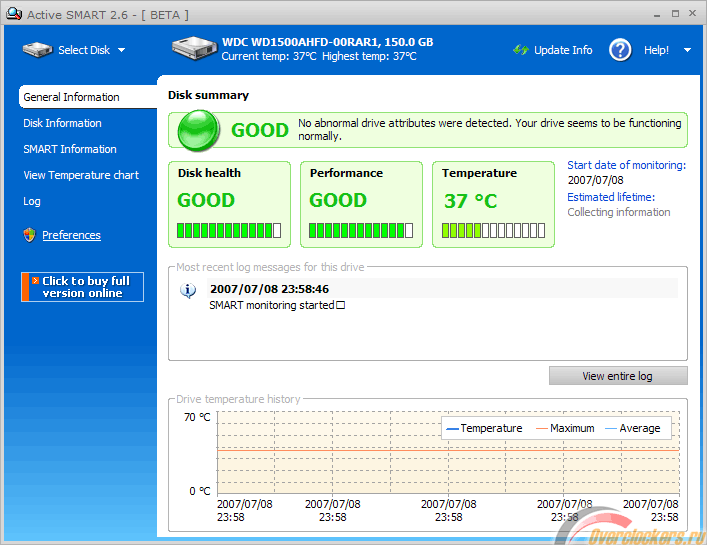Image resolution: width=707 pixels, height=545 pixels.
Task: Click the Preferences shield icon
Action: (x=29, y=235)
